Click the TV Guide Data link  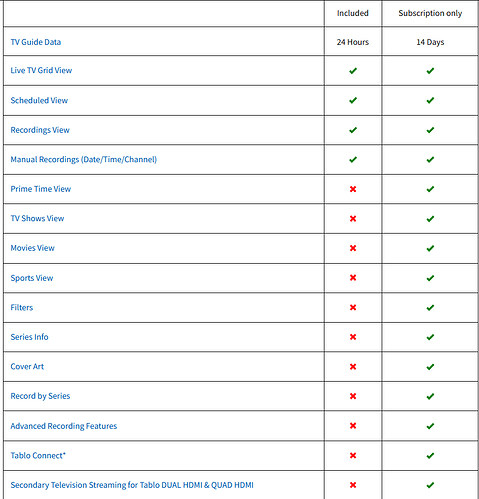[36, 42]
